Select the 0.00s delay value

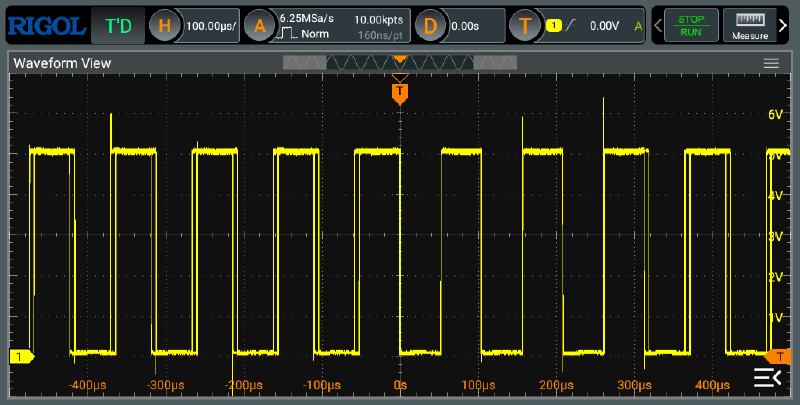click(465, 26)
